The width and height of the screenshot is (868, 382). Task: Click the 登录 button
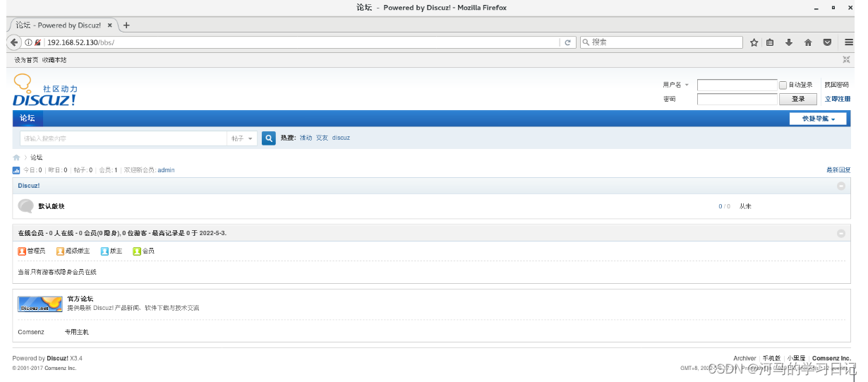click(x=798, y=100)
